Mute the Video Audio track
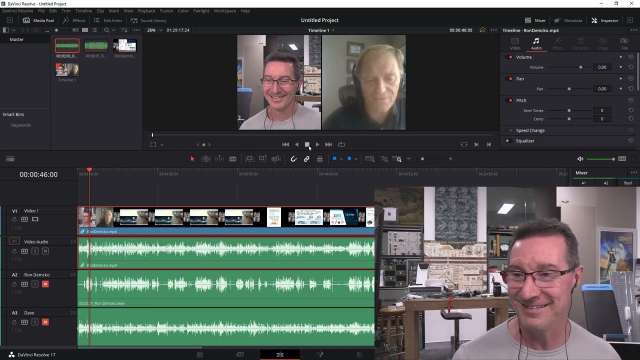 click(x=45, y=251)
